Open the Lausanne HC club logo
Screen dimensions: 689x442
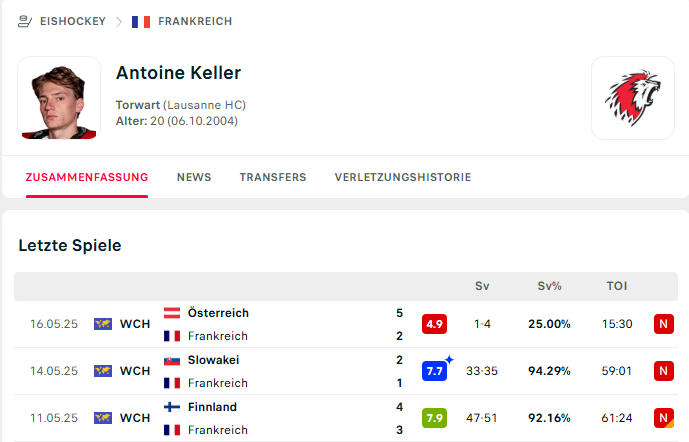pos(631,97)
